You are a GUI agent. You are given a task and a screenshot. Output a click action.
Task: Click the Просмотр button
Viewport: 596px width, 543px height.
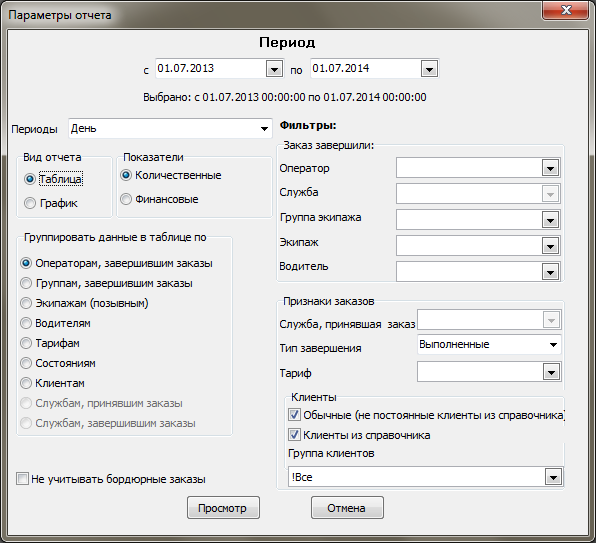pos(223,508)
